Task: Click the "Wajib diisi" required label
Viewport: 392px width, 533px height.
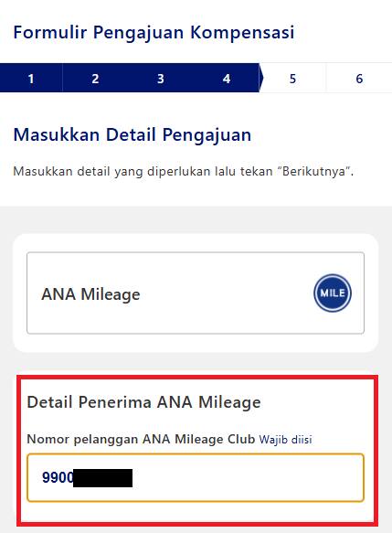Action: coord(285,440)
